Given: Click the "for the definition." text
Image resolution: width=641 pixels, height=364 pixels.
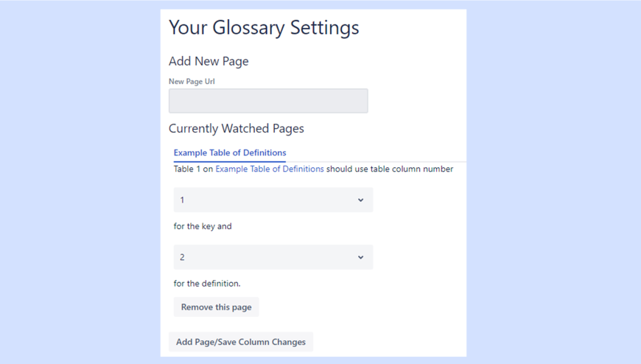Looking at the screenshot, I should pyautogui.click(x=207, y=283).
